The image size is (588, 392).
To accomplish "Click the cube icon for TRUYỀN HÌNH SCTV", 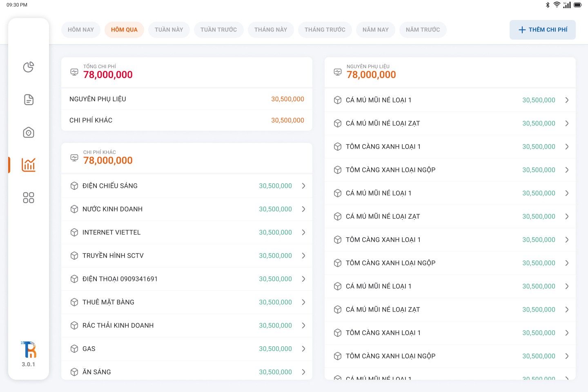I will 74,256.
